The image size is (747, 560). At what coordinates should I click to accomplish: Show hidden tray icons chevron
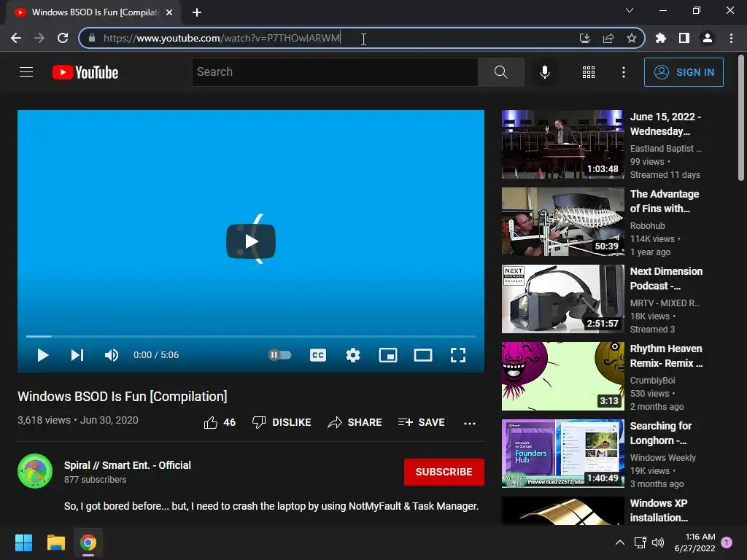(620, 542)
